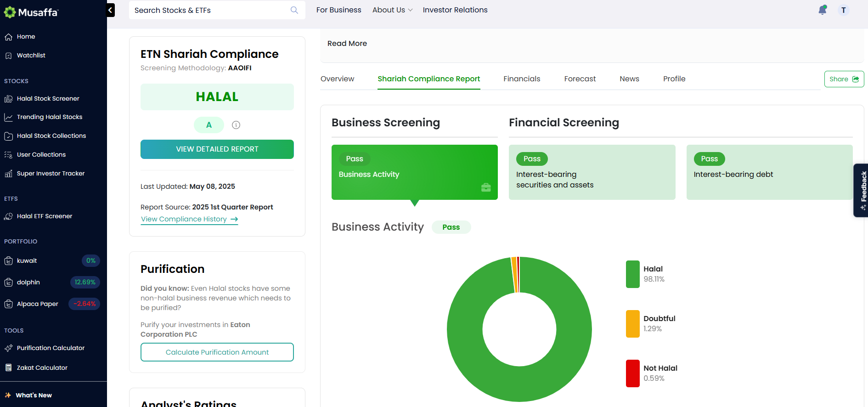Image resolution: width=868 pixels, height=407 pixels.
Task: Select the Shariah Compliance Report tab
Action: (x=429, y=79)
